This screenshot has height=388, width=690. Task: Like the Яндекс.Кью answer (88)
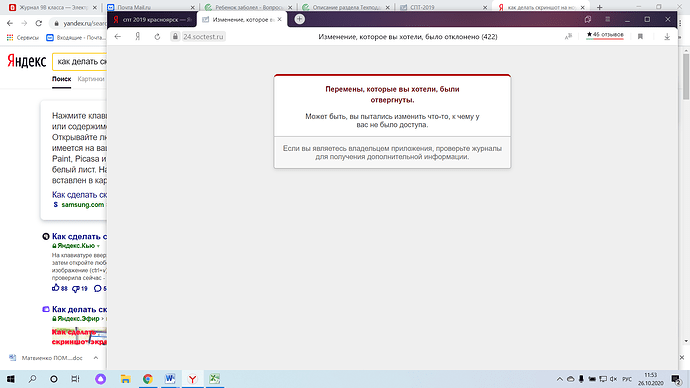(60, 289)
